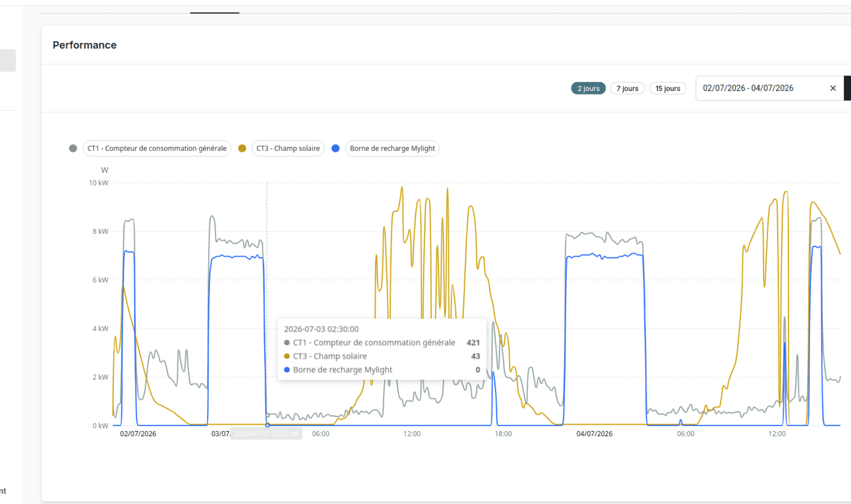Toggle CT3 - Champ solaire series

click(x=288, y=148)
